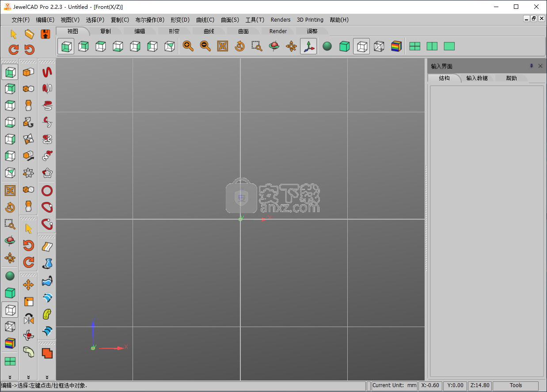547x392 pixels.
Task: Switch to the 形变 toolbar tab
Action: [175, 31]
